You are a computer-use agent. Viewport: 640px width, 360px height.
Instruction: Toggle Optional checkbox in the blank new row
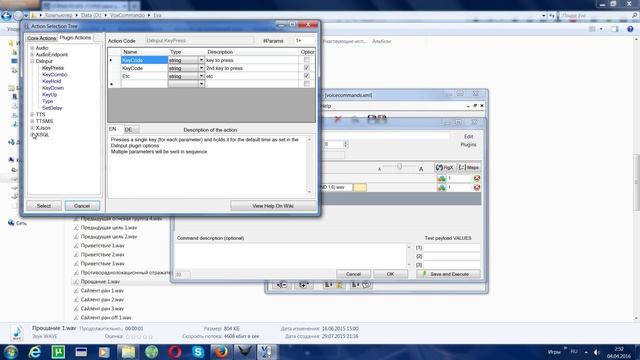click(307, 84)
